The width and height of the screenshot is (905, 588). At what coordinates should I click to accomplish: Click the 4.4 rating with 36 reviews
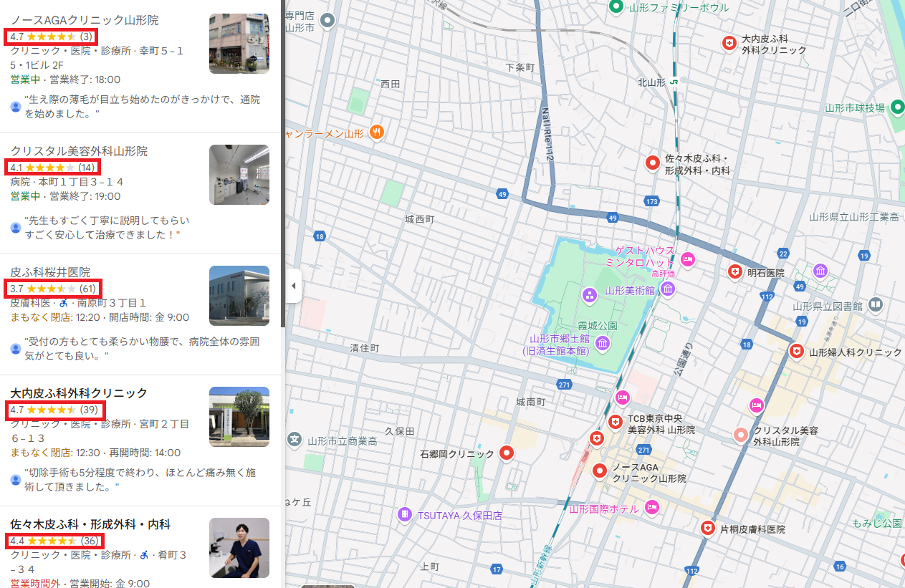point(54,540)
